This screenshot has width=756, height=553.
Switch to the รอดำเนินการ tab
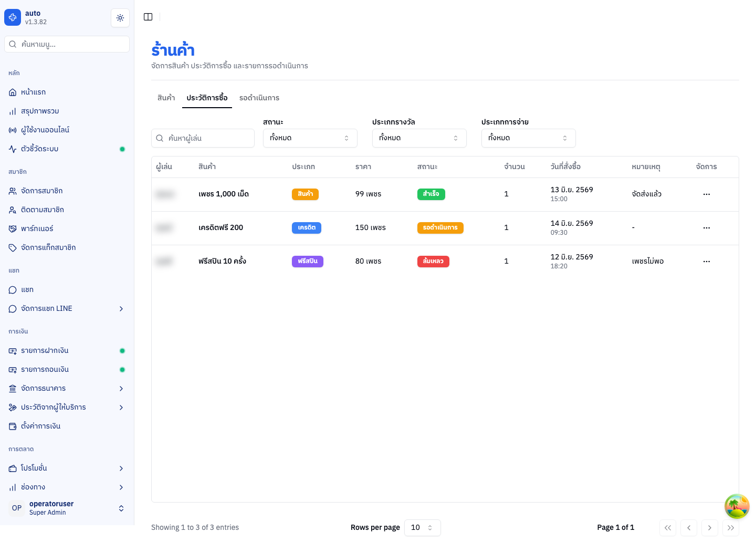(259, 98)
